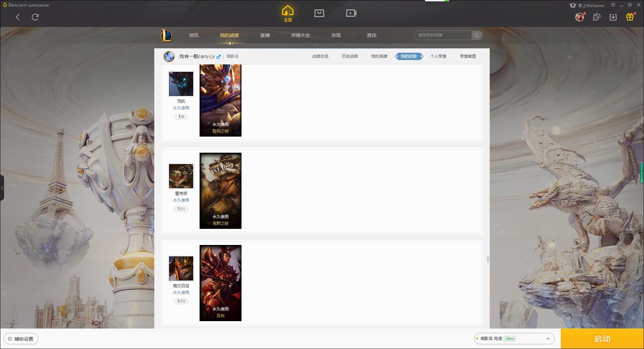Click the summoner profile avatar icon
Viewport: 644px width, 349px height.
point(169,56)
